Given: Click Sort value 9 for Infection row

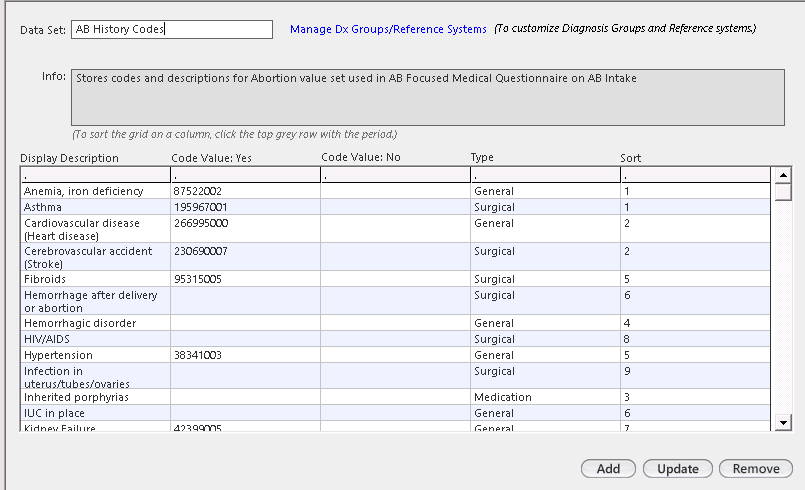Looking at the screenshot, I should pyautogui.click(x=695, y=376).
